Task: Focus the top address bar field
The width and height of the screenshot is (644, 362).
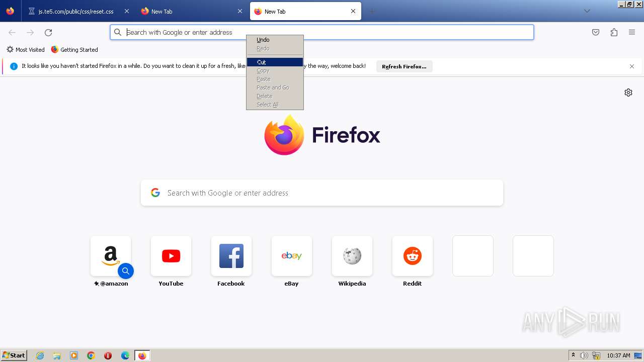Action: point(322,32)
